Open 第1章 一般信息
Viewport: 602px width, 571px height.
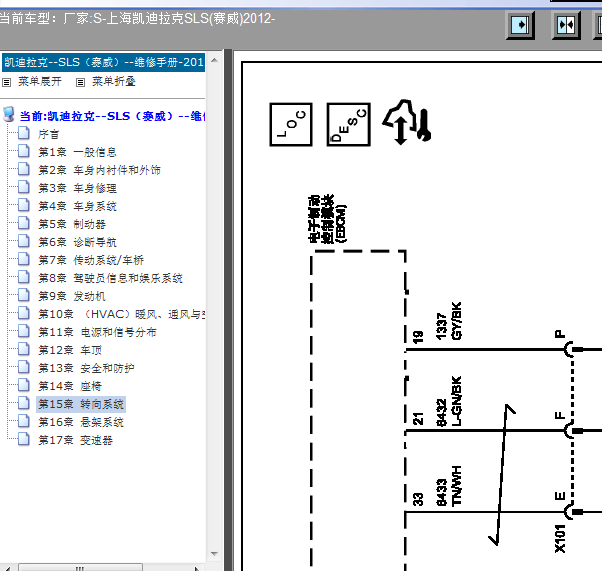(77, 152)
